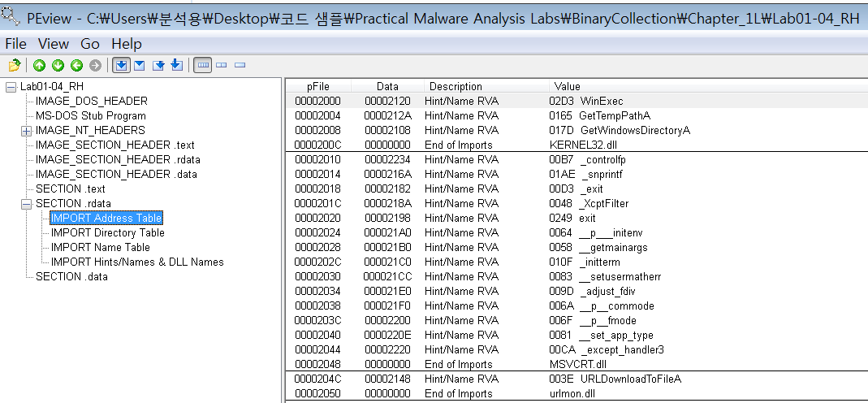Click the Description column header
The image size is (868, 403).
click(x=486, y=86)
